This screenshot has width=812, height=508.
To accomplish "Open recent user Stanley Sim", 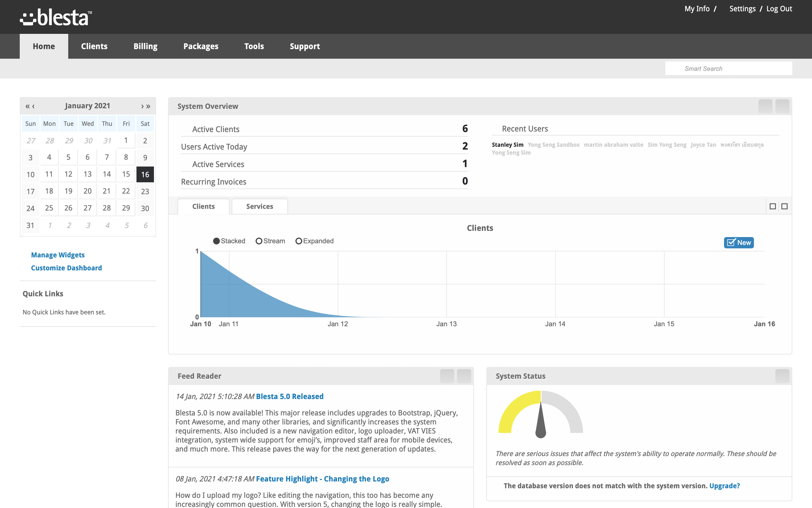I will (507, 145).
